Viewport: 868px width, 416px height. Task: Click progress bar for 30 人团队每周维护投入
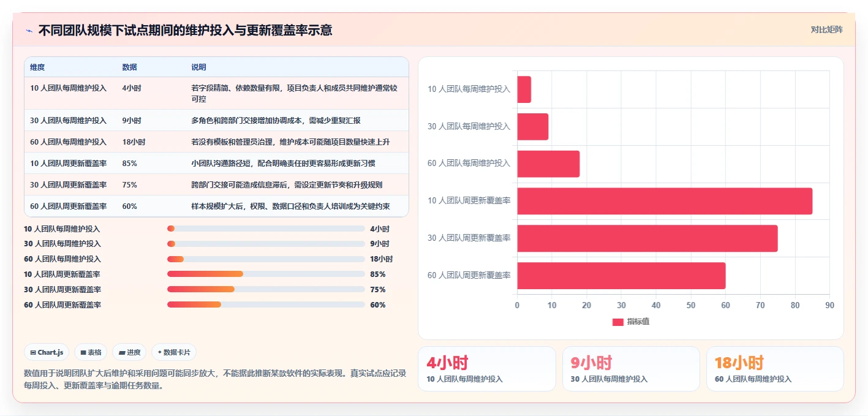click(x=266, y=244)
